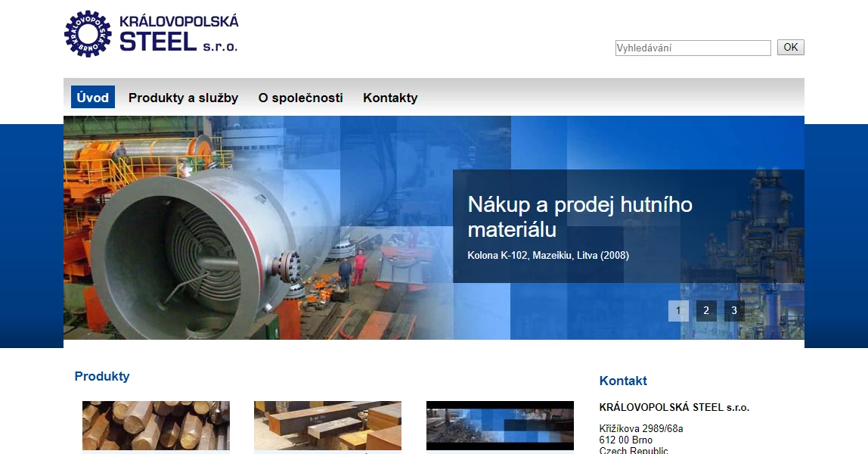
Task: Open the Úvod menu item
Action: 92,98
